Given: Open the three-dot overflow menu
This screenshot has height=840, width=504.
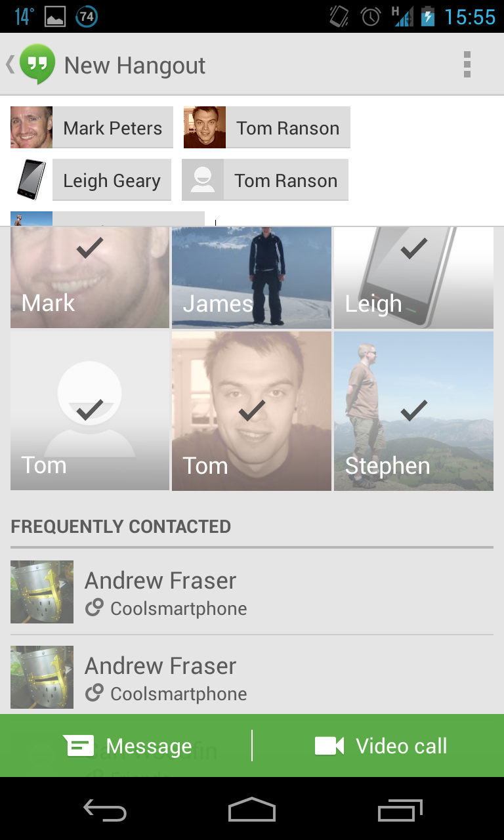Looking at the screenshot, I should click(467, 64).
